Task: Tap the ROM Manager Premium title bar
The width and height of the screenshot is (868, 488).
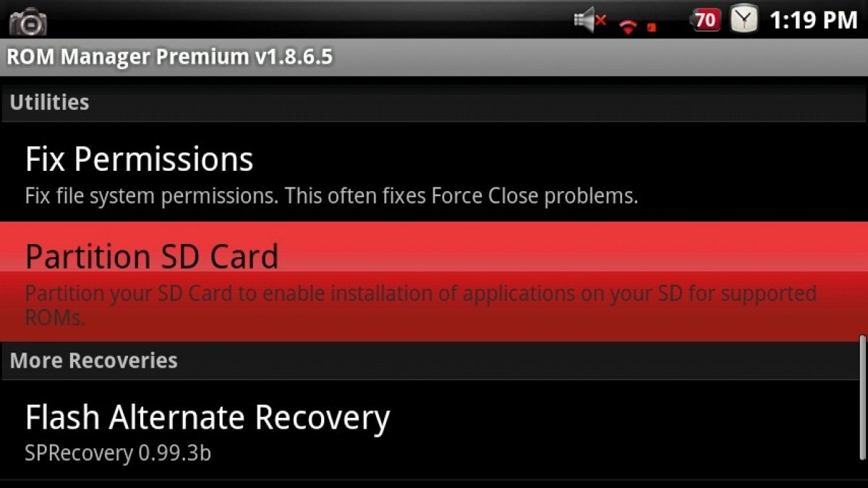Action: point(434,57)
